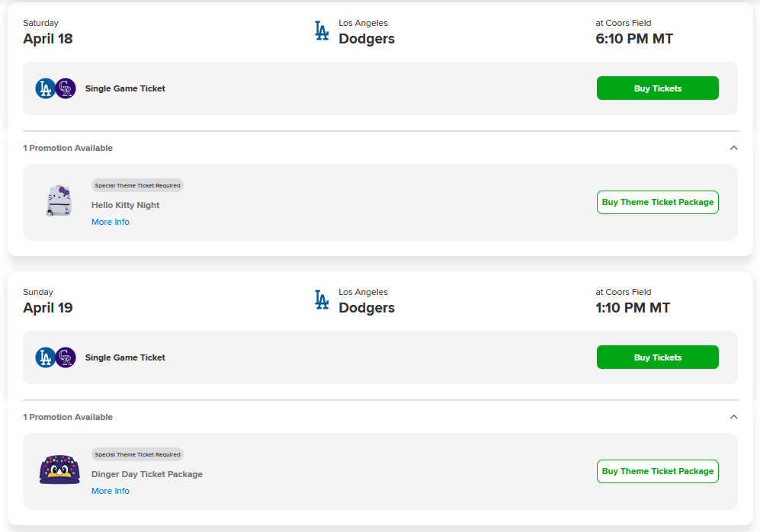Screen dimensions: 760x532
Task: Click the Hello Kitty Night promotion title
Action: point(126,205)
